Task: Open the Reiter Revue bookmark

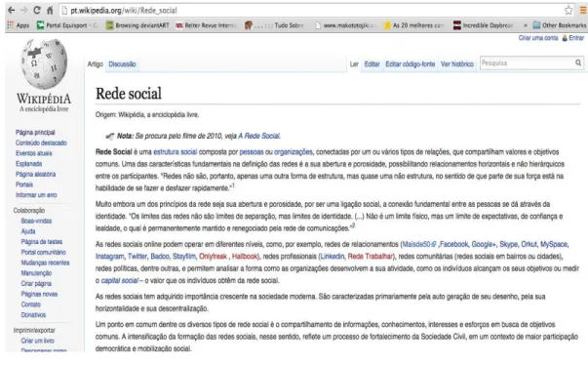Action: click(207, 25)
